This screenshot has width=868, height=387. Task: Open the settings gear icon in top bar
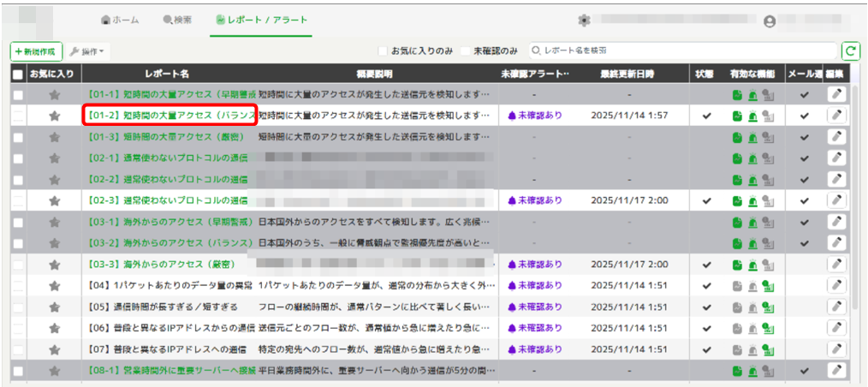583,20
